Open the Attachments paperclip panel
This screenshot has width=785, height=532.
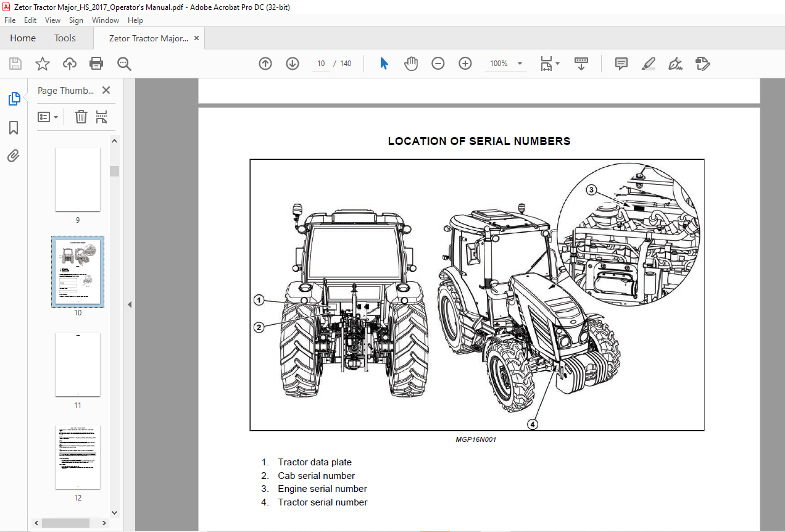tap(14, 156)
